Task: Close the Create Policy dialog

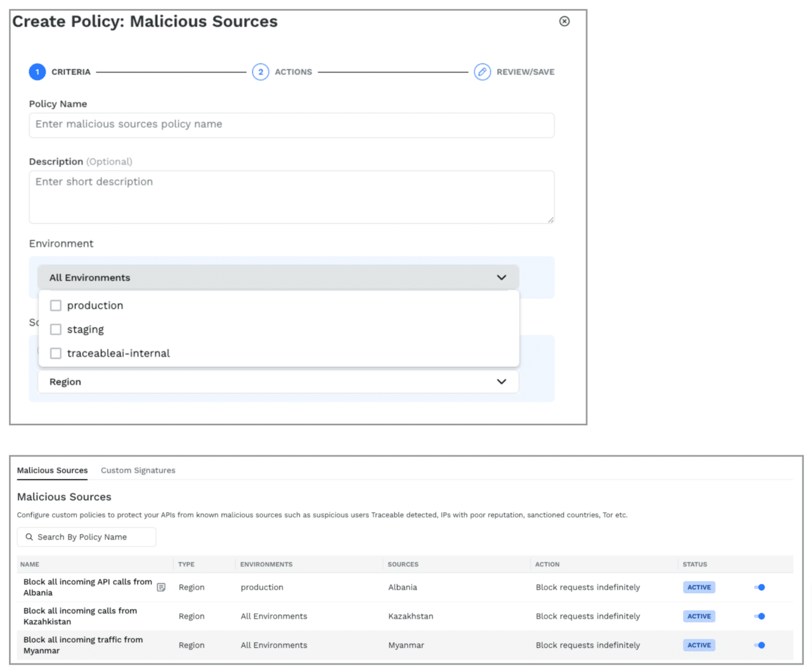Action: (x=564, y=21)
